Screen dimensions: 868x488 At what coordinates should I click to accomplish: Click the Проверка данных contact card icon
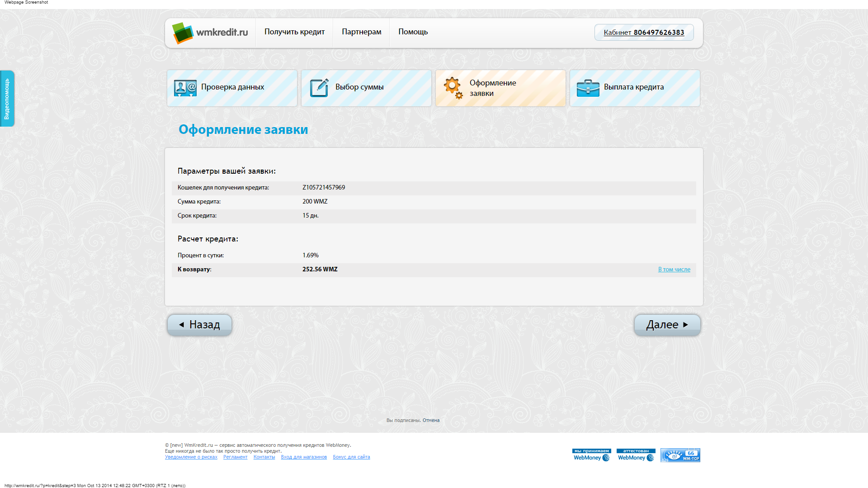click(x=185, y=88)
